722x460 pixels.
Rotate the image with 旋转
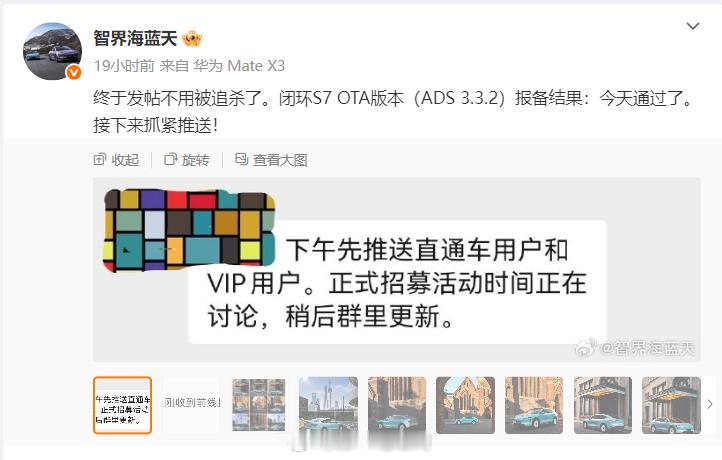point(187,160)
